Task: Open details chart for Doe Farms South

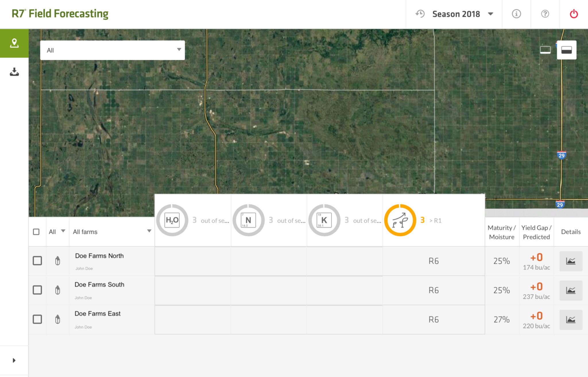Action: tap(571, 290)
